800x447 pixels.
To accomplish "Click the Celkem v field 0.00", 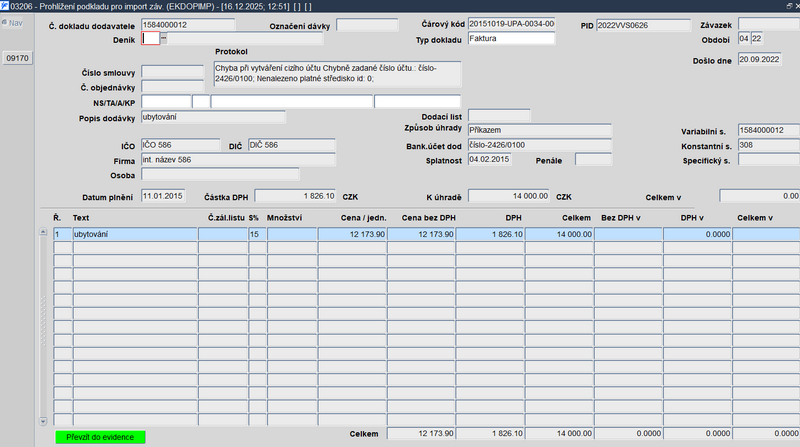I will 760,196.
